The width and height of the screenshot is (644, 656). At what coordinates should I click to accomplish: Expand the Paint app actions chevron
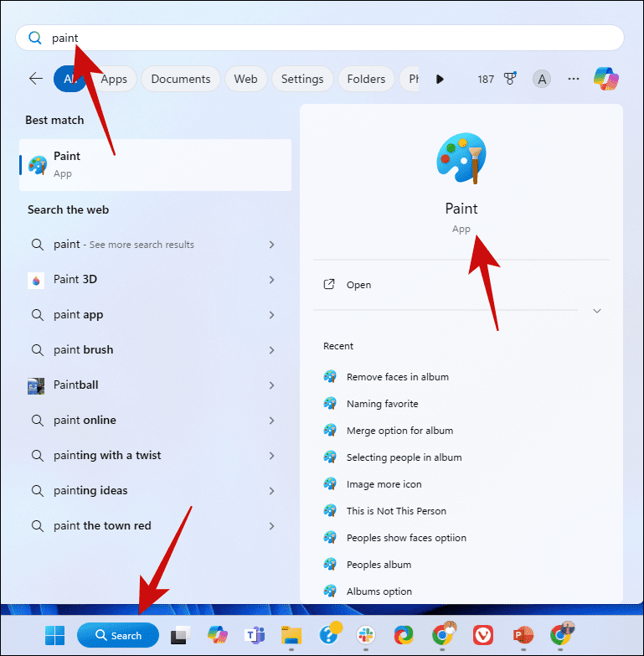pyautogui.click(x=597, y=311)
